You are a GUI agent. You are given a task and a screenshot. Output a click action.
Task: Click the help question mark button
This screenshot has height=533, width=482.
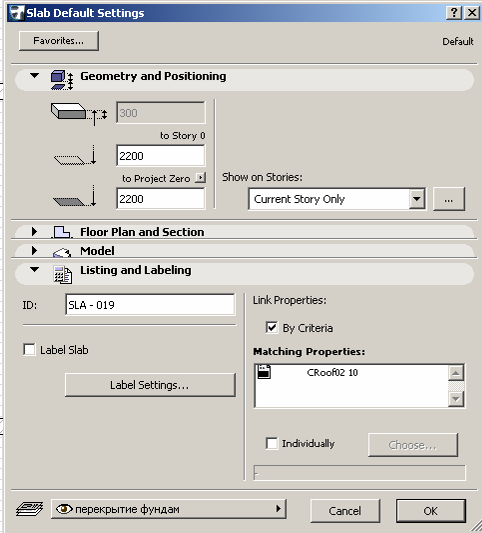[x=454, y=13]
